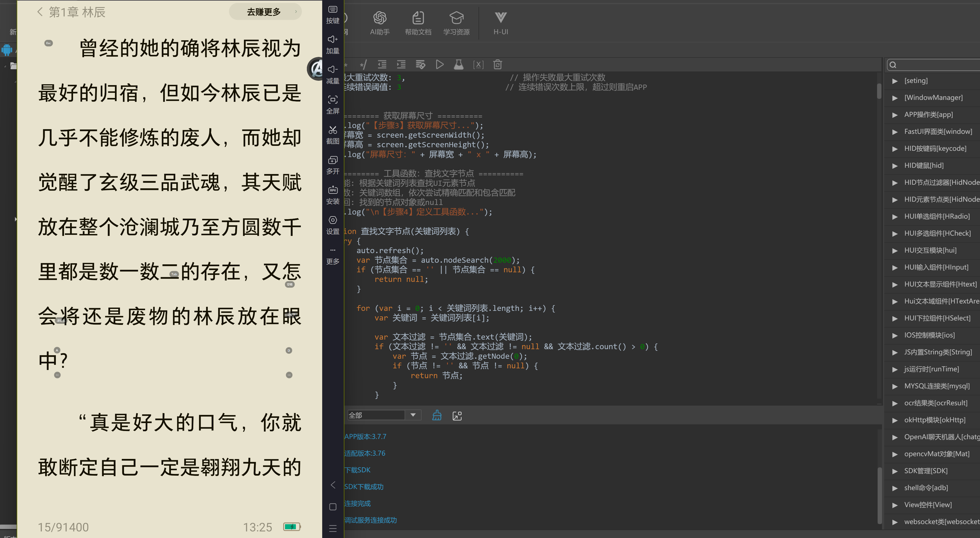The width and height of the screenshot is (980, 538).
Task: Select HUI输入组件[HInput] entry
Action: pyautogui.click(x=936, y=267)
